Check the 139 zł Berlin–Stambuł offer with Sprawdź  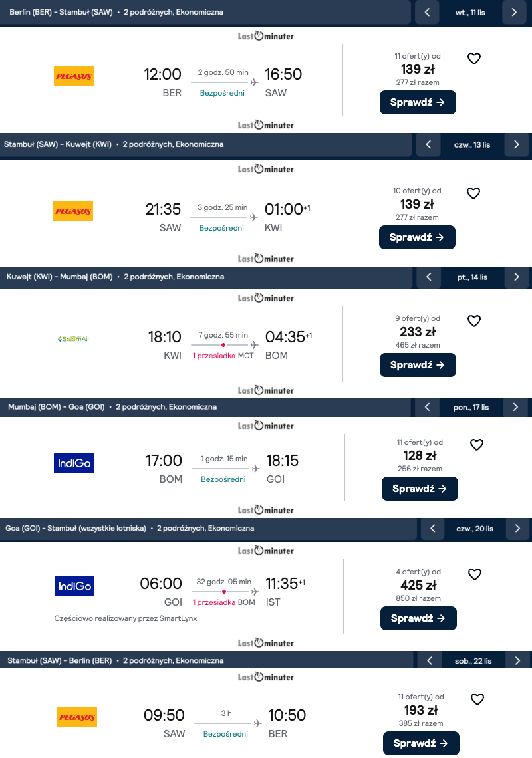[x=418, y=102]
